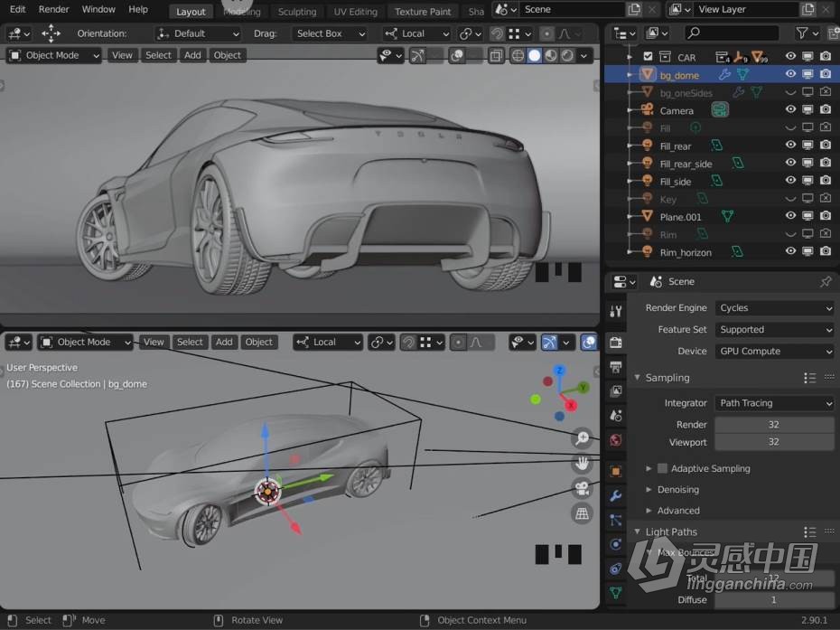Switch perspective/orthographic grid icon in lower viewport

pyautogui.click(x=582, y=513)
